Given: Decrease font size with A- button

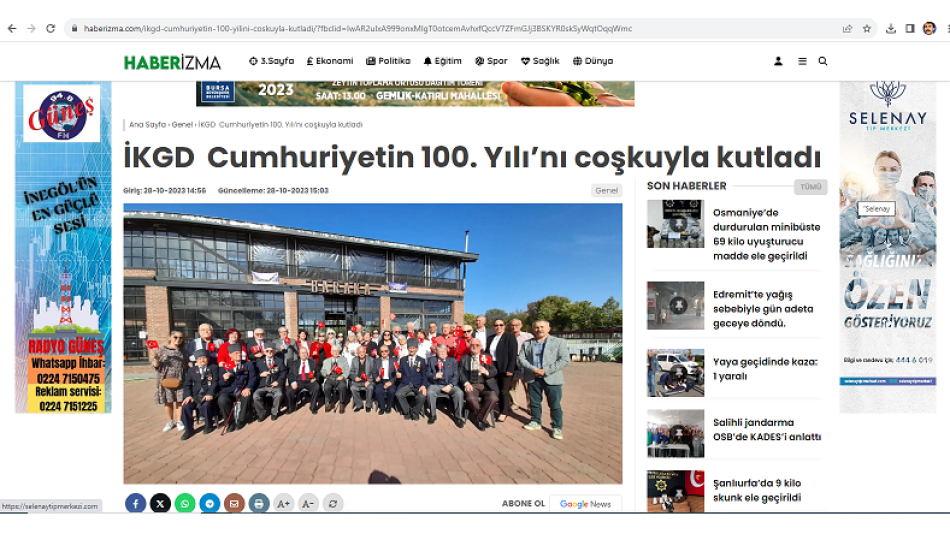Looking at the screenshot, I should (x=308, y=504).
